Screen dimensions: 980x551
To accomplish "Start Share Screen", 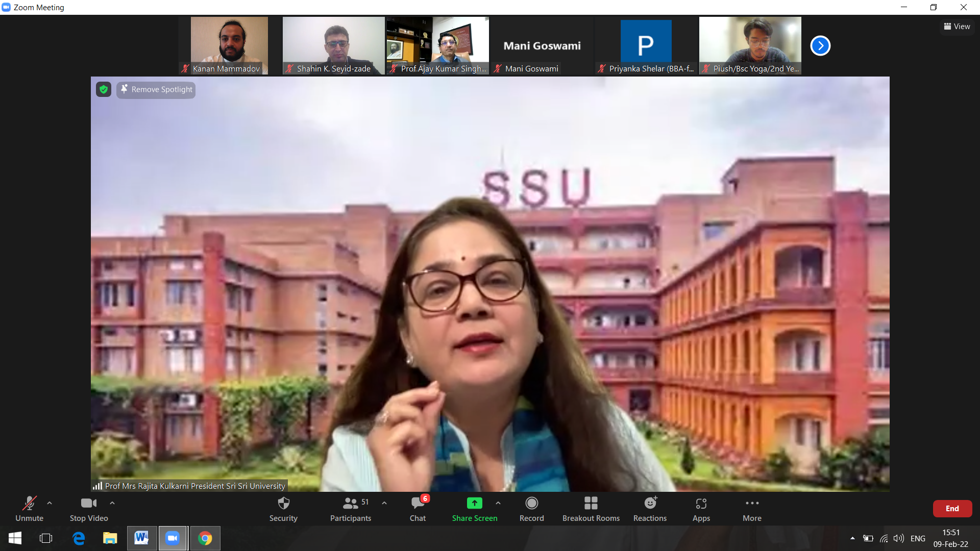I will coord(474,509).
